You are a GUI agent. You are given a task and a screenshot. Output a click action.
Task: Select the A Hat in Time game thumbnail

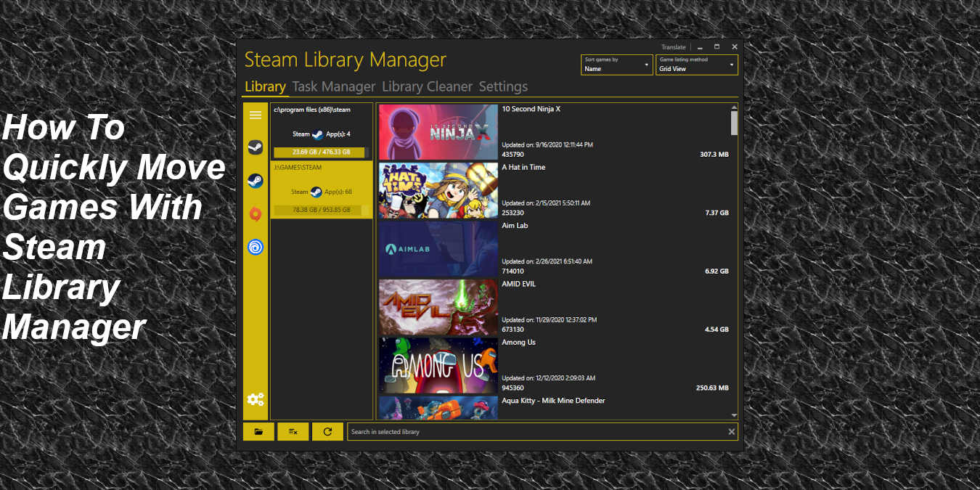438,190
